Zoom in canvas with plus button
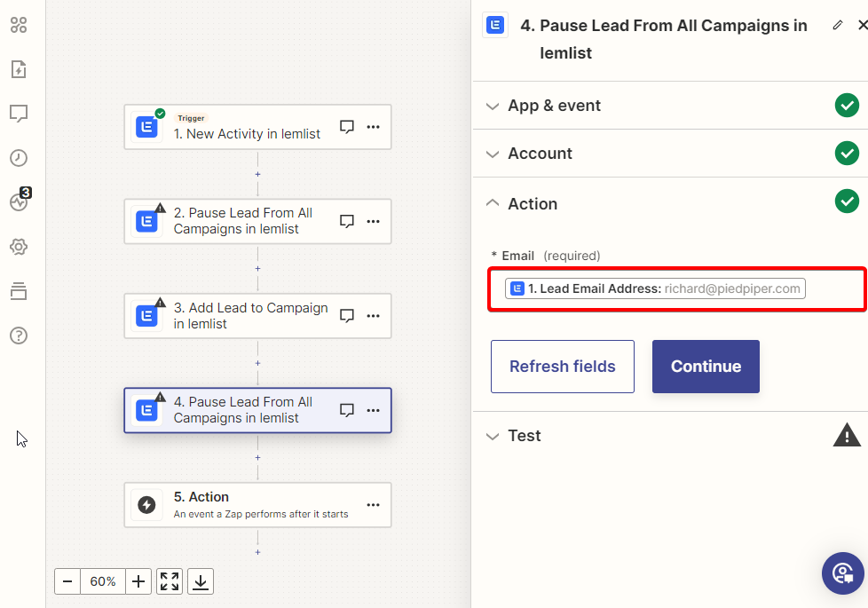The width and height of the screenshot is (868, 608). 138,581
